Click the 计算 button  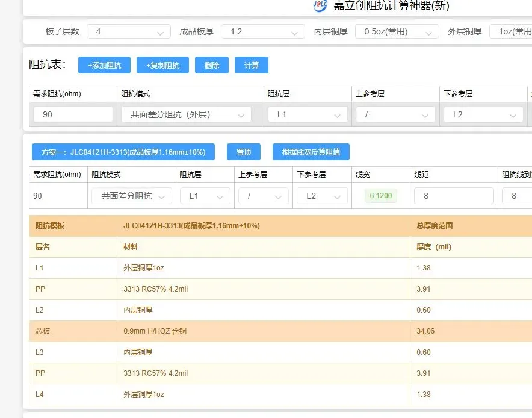tap(252, 65)
